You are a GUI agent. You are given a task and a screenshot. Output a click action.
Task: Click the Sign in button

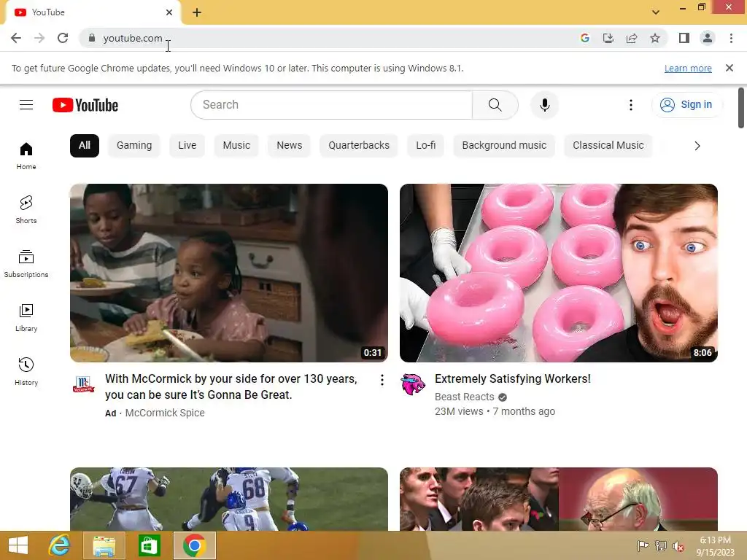[x=686, y=105]
